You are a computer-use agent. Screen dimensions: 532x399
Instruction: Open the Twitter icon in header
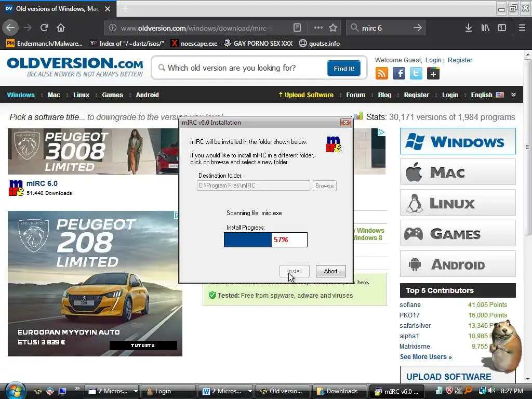(x=416, y=73)
